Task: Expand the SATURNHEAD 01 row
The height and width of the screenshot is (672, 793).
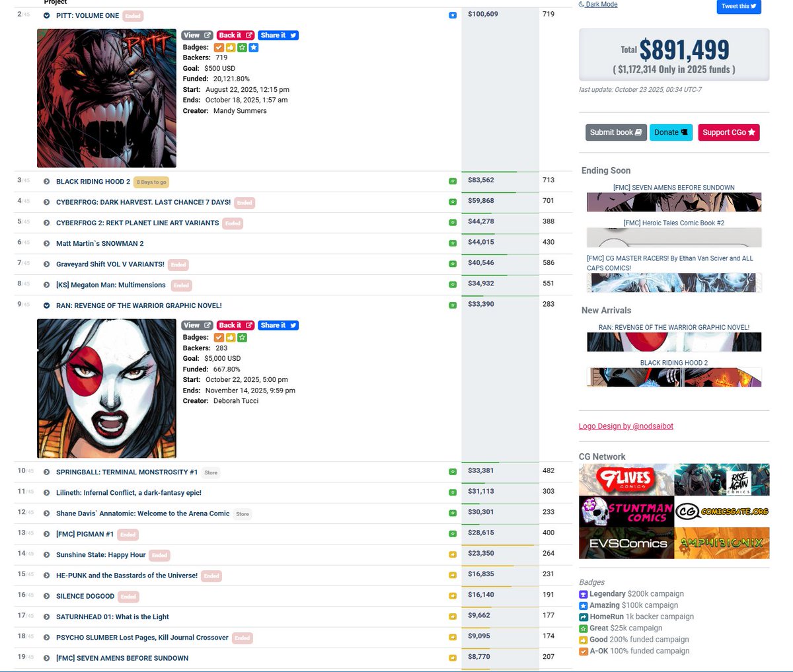Action: click(46, 617)
